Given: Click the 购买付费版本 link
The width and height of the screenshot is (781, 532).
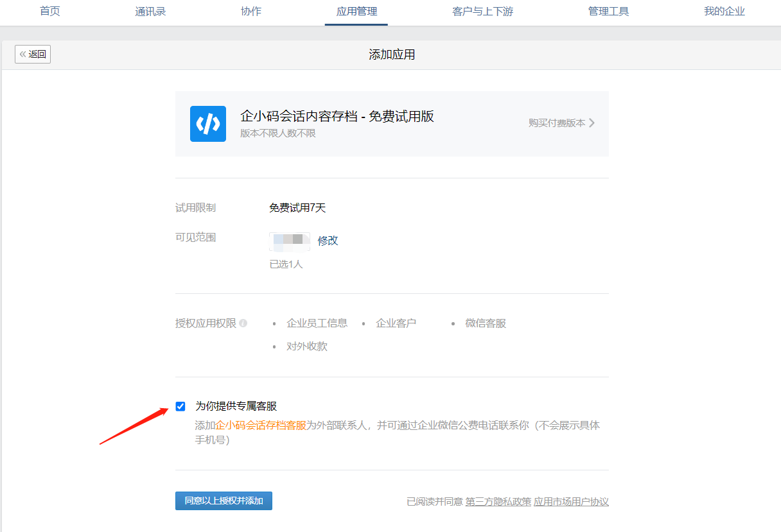Looking at the screenshot, I should [x=557, y=123].
